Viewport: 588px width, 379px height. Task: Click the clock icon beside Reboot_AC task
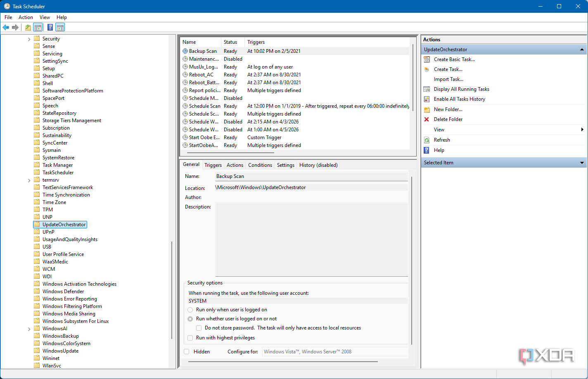(185, 75)
